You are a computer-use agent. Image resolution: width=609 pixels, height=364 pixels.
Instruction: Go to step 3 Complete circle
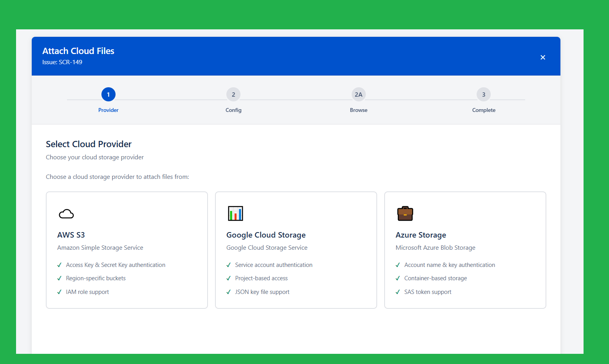(484, 94)
